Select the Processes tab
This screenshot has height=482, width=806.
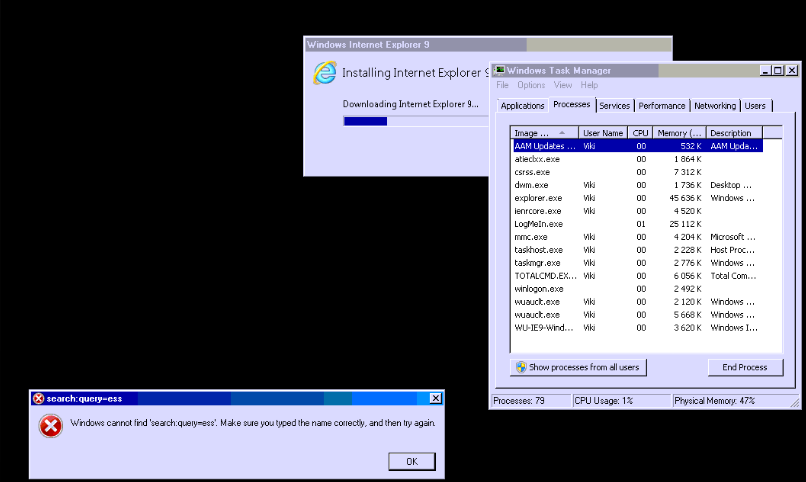pyautogui.click(x=572, y=104)
